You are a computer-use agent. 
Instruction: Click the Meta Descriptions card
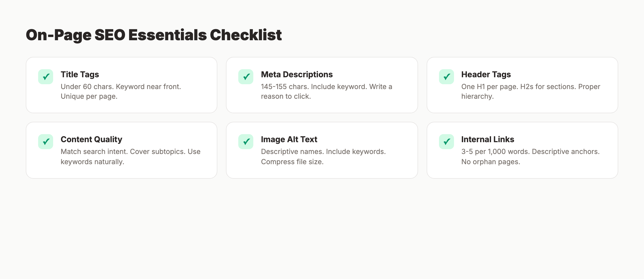coord(322,85)
